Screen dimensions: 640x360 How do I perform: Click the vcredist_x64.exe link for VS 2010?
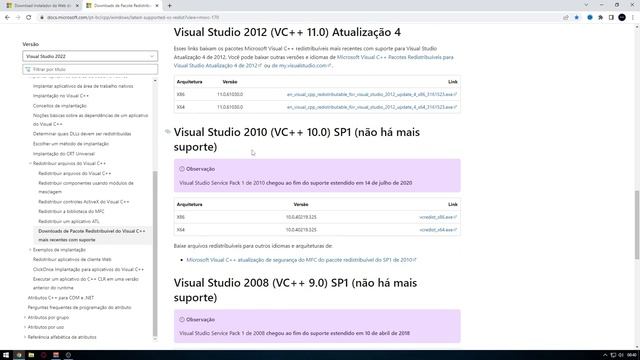(438, 230)
